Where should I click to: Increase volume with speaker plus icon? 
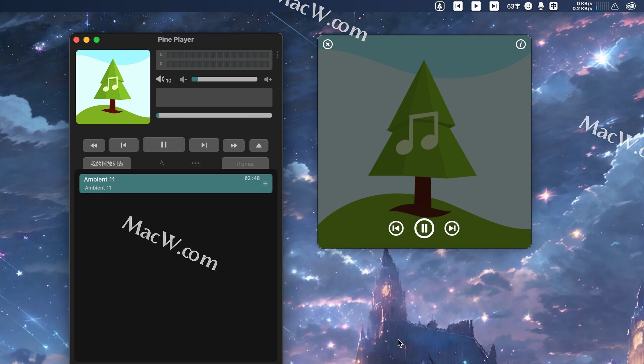[268, 80]
